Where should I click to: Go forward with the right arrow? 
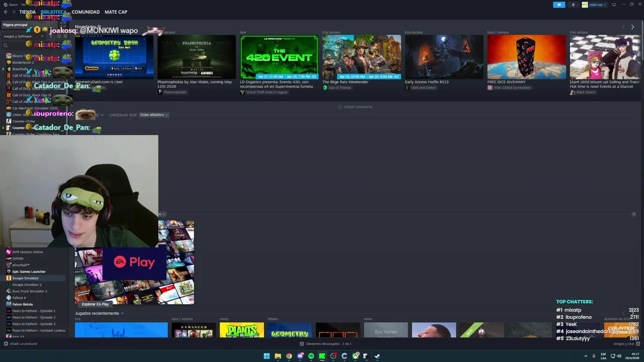(x=13, y=12)
